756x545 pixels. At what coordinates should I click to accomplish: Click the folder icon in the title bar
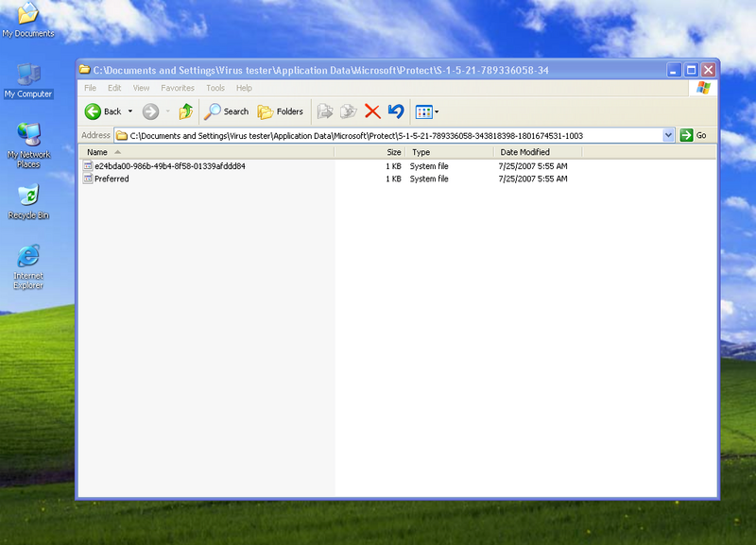coord(85,69)
